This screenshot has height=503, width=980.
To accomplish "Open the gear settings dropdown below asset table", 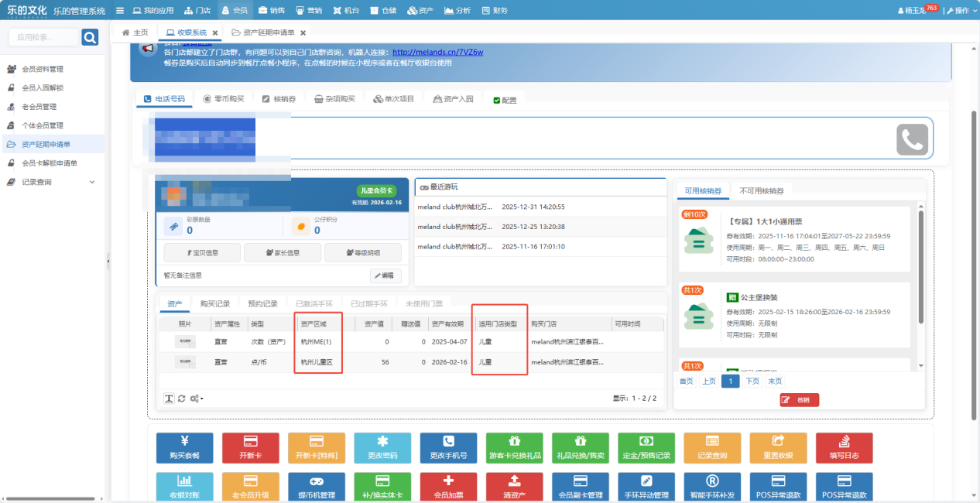I will click(197, 399).
